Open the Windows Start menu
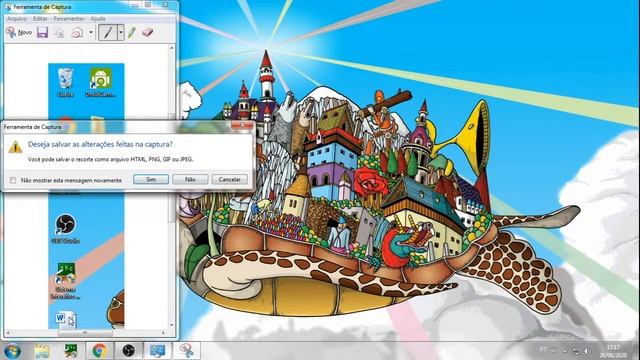The image size is (640, 360). [12, 351]
